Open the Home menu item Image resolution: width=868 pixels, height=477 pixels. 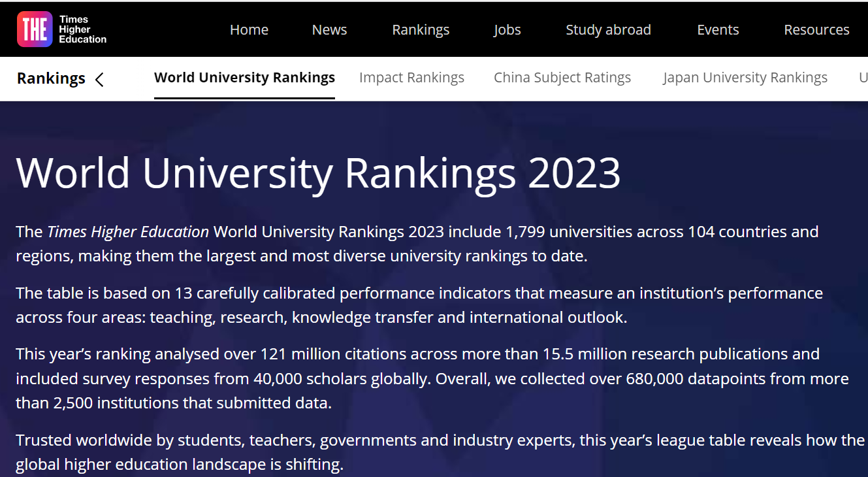[x=249, y=30]
